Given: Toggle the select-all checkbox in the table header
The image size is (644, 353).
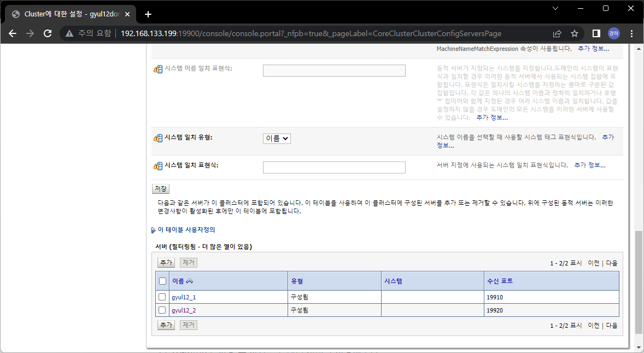Looking at the screenshot, I should [x=162, y=280].
